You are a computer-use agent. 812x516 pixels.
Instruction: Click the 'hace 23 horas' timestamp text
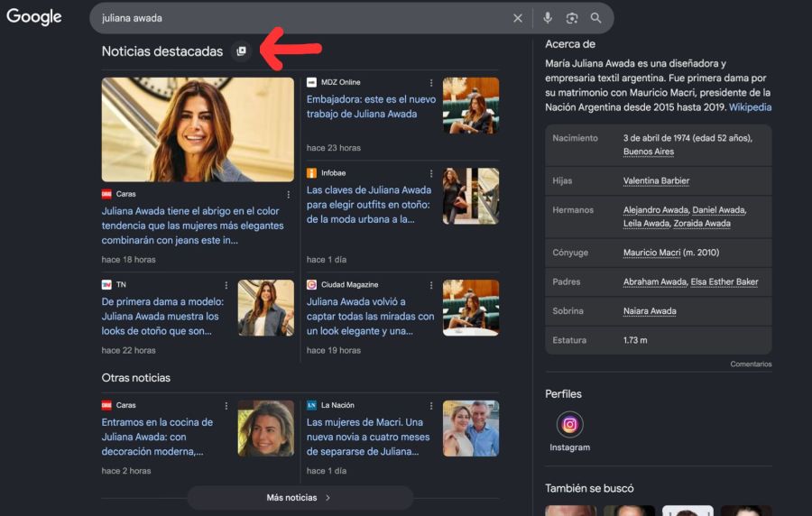(334, 148)
